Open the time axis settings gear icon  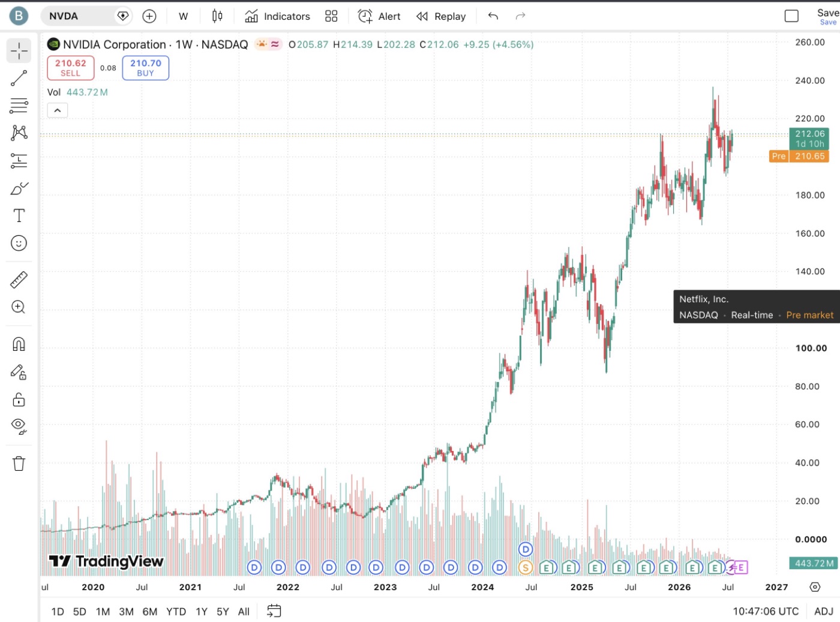click(815, 587)
